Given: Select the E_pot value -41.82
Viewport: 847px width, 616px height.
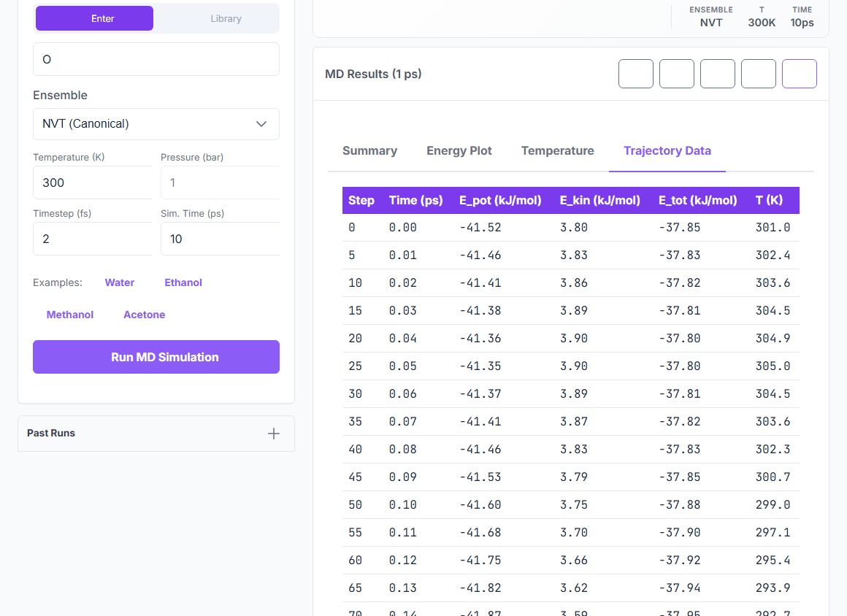Looking at the screenshot, I should pyautogui.click(x=480, y=588).
